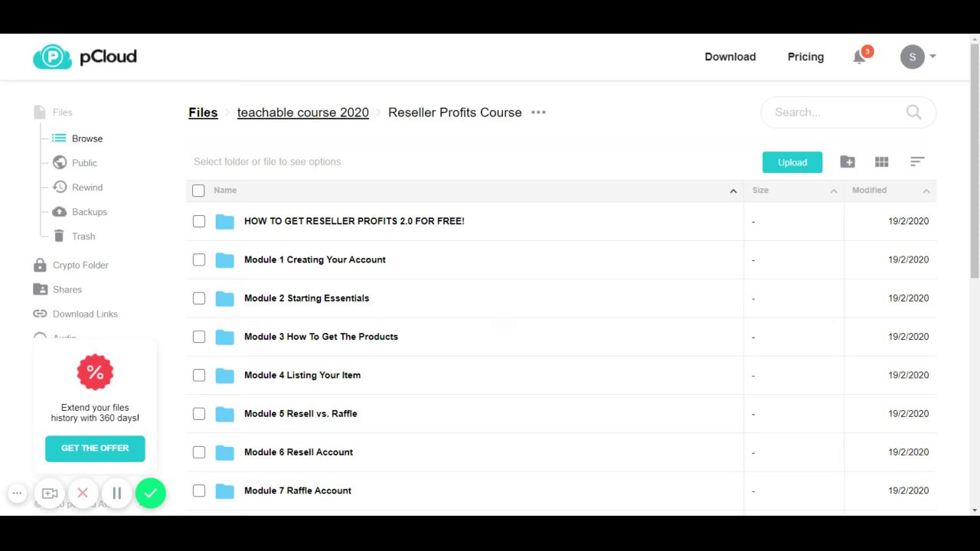Viewport: 980px width, 551px height.
Task: Expand the account dropdown arrow beside avatar
Action: (x=933, y=57)
